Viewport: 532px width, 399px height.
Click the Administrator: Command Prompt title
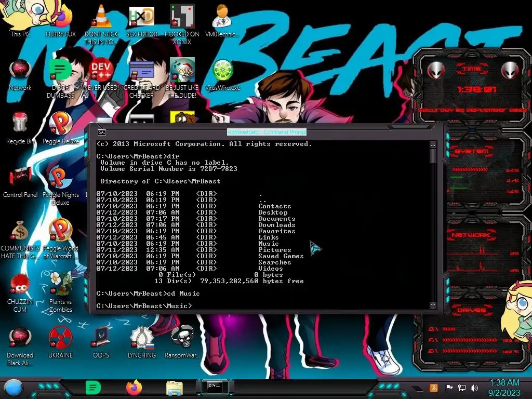click(x=267, y=132)
